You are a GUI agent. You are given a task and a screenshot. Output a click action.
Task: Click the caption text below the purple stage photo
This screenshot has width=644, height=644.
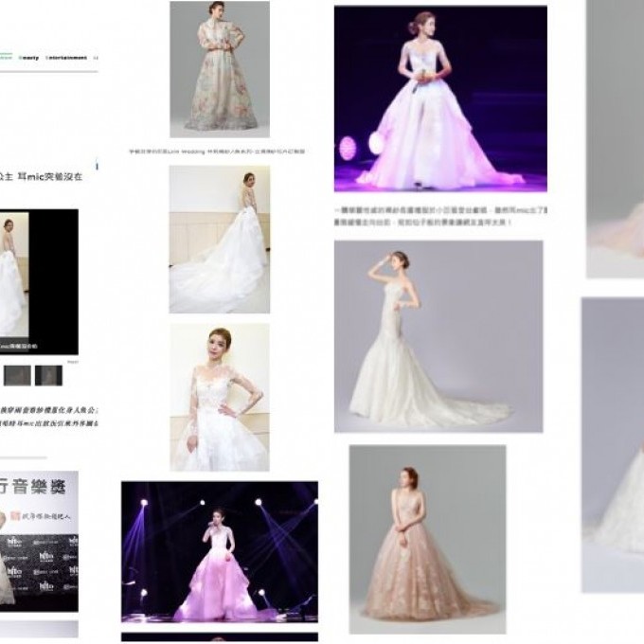click(439, 215)
